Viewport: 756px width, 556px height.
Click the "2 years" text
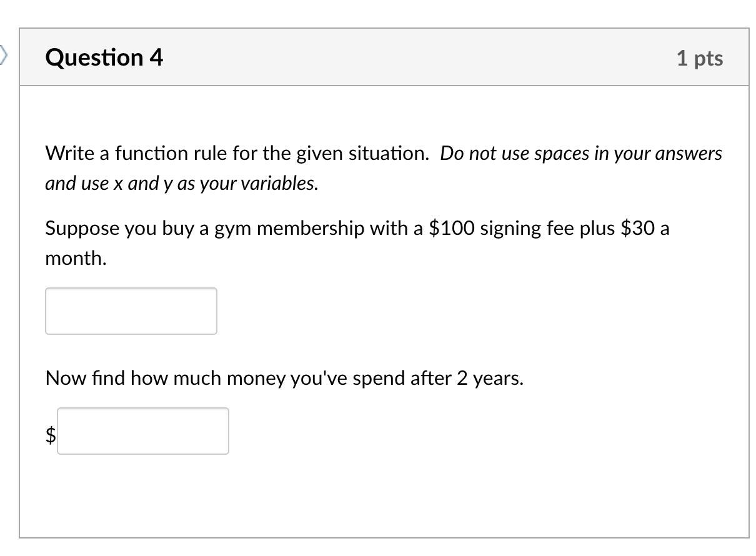tap(489, 379)
